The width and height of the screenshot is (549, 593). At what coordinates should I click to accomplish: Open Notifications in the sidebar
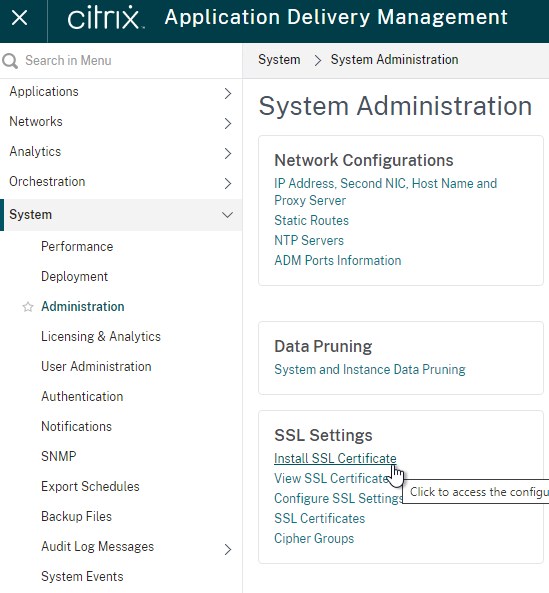pyautogui.click(x=76, y=427)
